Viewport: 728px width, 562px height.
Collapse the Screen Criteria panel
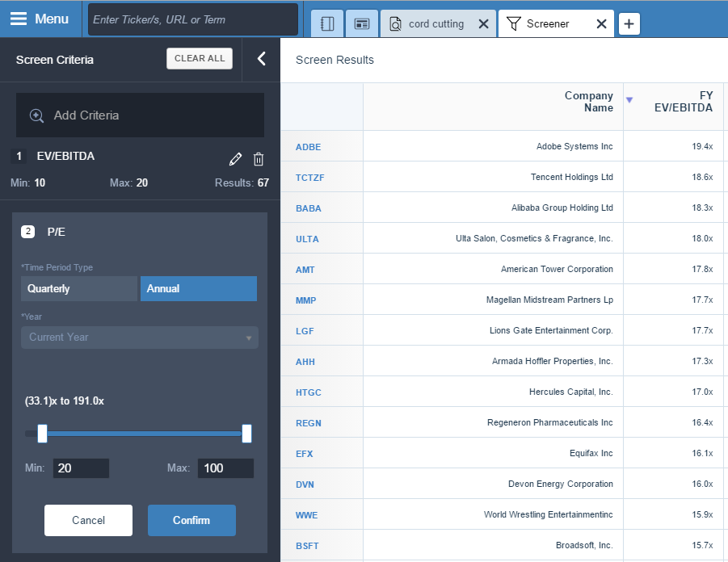[262, 59]
